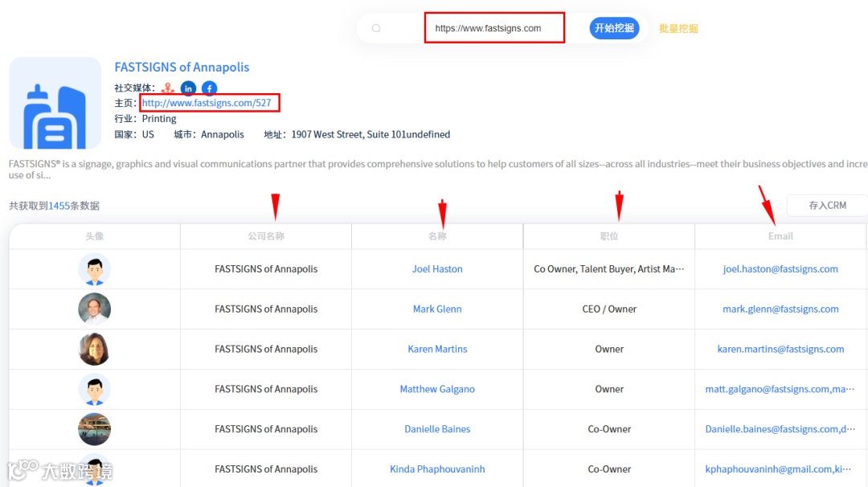Open Kinda Phaphouvaninh's profile link
Screen dimensions: 868x487
(x=437, y=469)
